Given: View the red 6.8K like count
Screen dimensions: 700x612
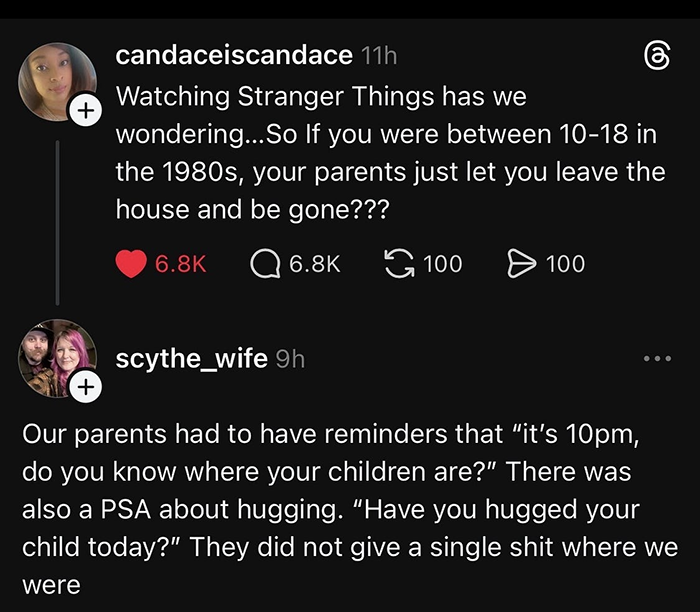Looking at the screenshot, I should 181,264.
